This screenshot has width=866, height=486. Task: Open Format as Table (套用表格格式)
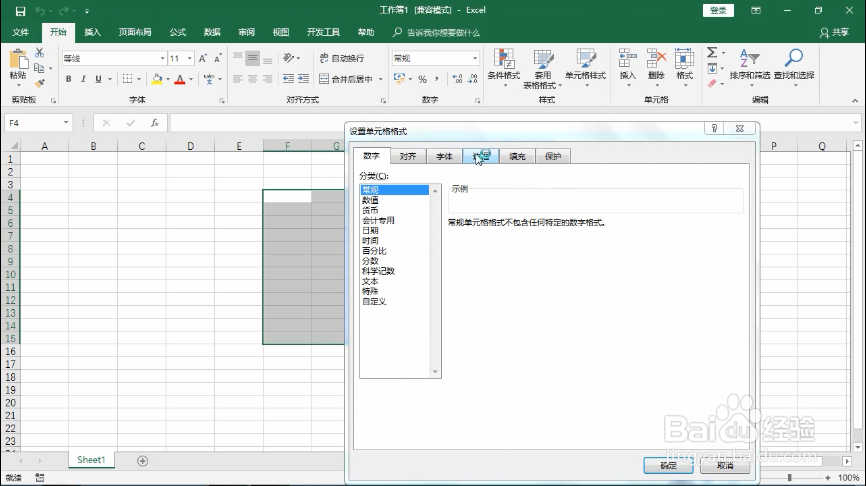pos(542,68)
